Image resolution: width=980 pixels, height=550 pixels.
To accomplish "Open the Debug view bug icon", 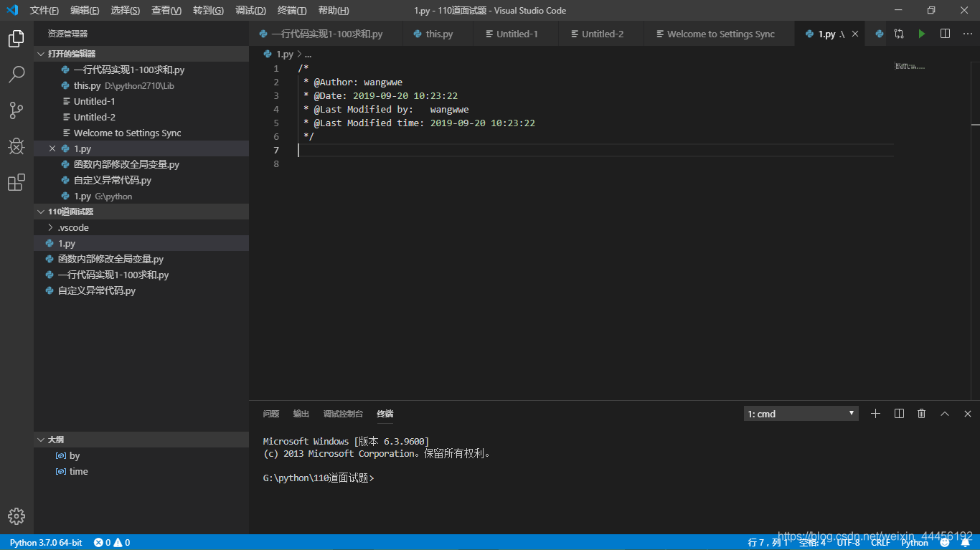I will (x=17, y=146).
